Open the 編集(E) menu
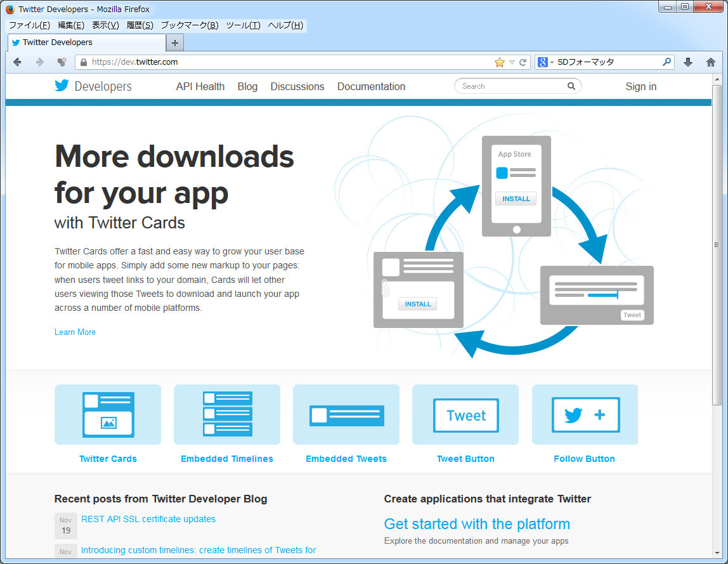Viewport: 728px width, 564px height. pyautogui.click(x=71, y=25)
